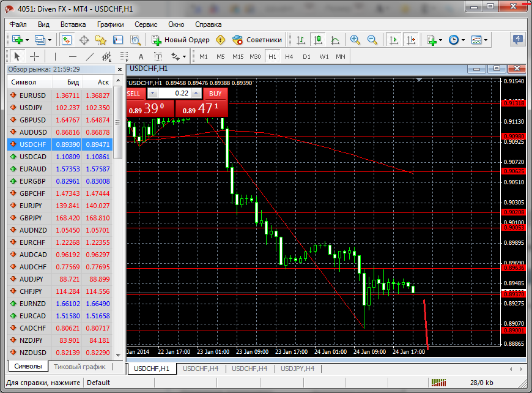
Task: Select the M1 timeframe
Action: (x=204, y=57)
